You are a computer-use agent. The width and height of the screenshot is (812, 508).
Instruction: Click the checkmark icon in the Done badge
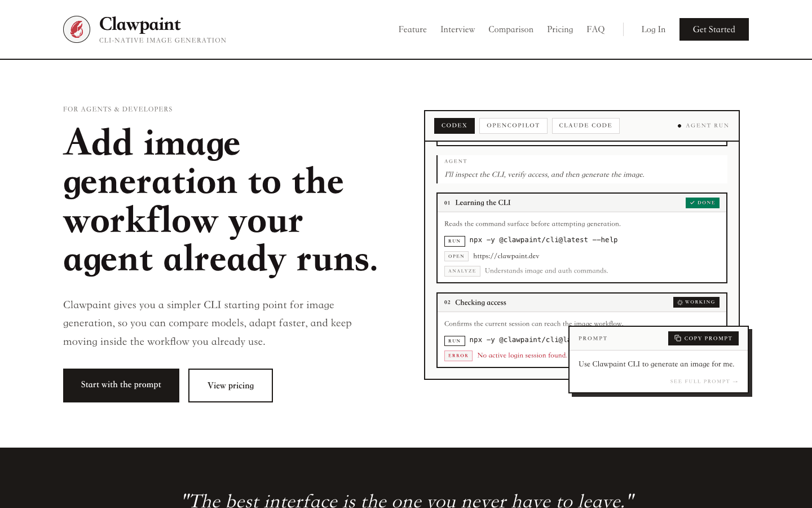692,203
